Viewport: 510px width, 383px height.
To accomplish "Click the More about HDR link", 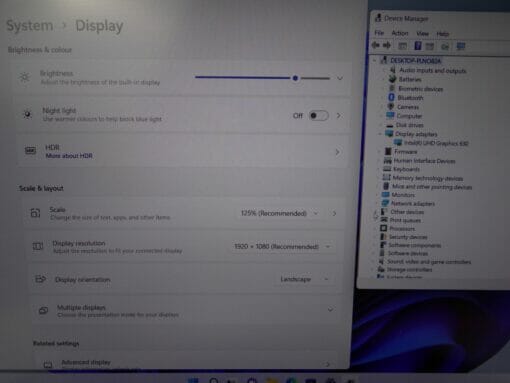I will point(69,156).
